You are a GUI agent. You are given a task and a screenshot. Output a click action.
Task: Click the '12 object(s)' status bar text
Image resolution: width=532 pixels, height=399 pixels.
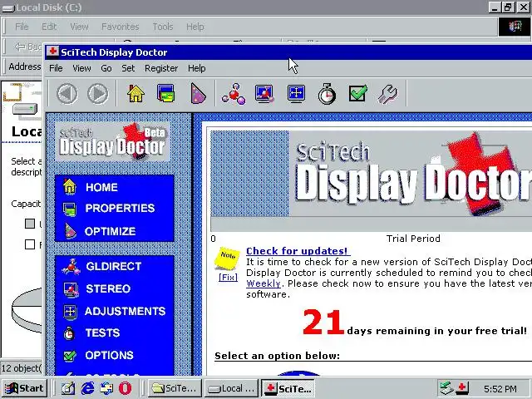tap(21, 368)
